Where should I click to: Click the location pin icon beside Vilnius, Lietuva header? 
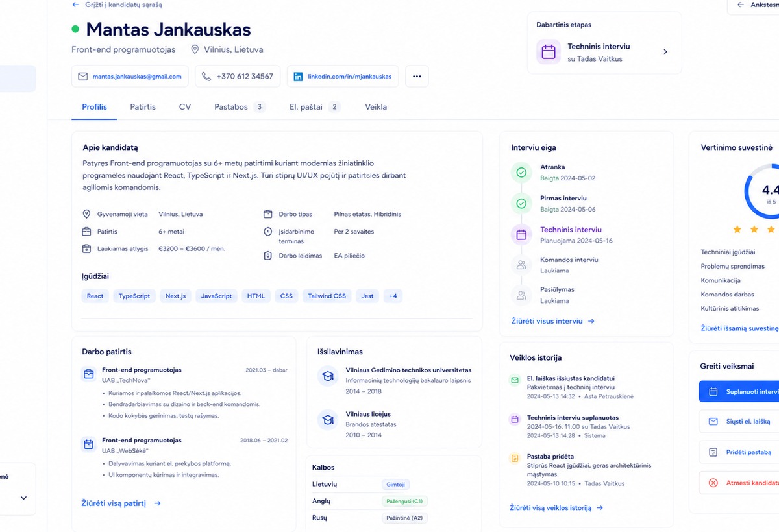click(195, 49)
